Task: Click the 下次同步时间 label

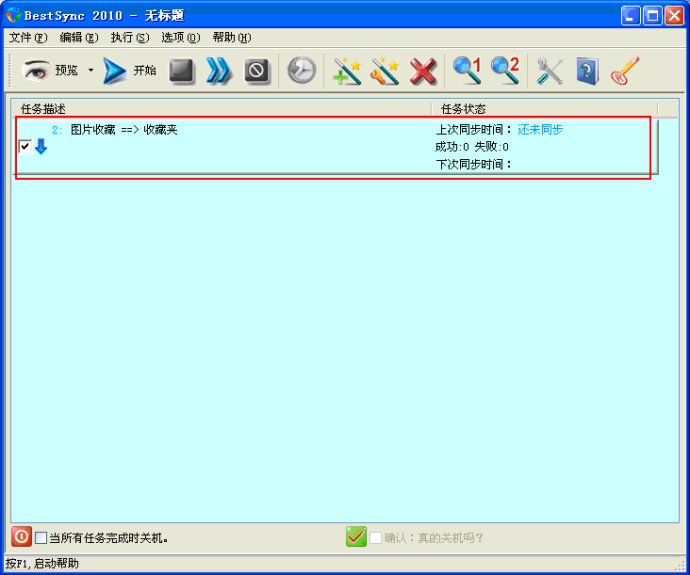Action: 473,164
